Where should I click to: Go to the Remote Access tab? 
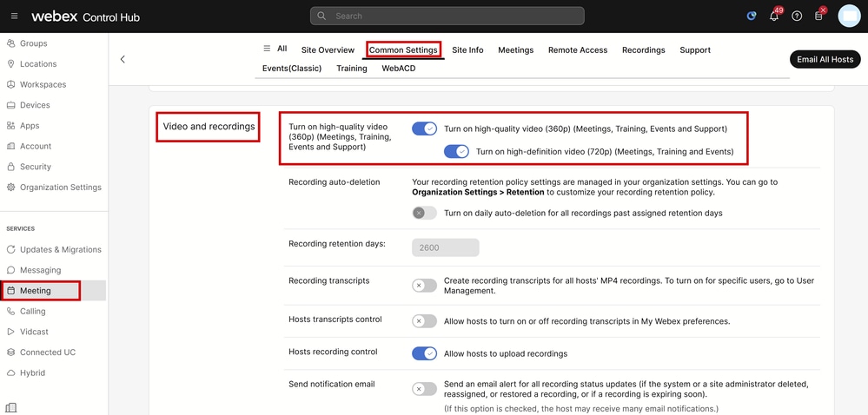pyautogui.click(x=578, y=49)
